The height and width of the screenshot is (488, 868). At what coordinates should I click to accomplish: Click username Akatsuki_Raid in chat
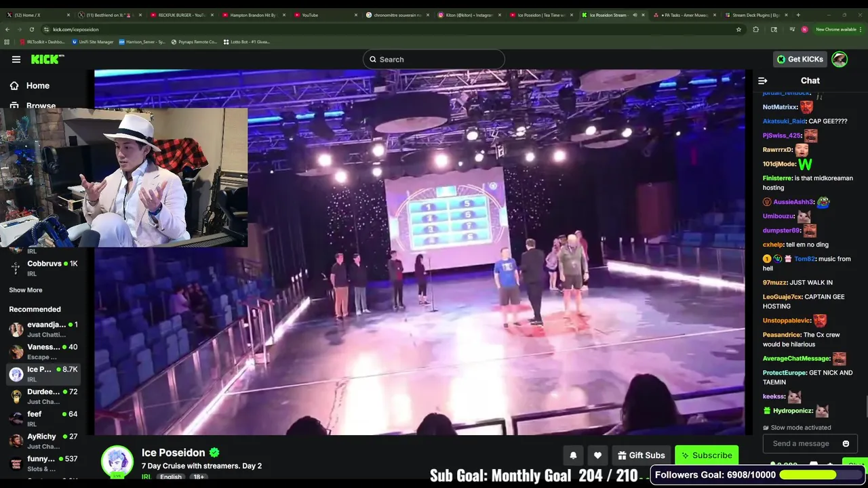pos(784,121)
